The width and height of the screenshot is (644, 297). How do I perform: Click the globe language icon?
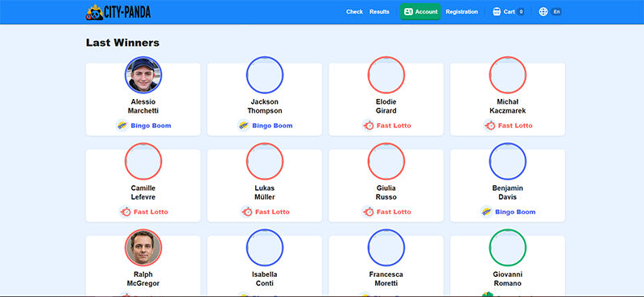point(543,12)
